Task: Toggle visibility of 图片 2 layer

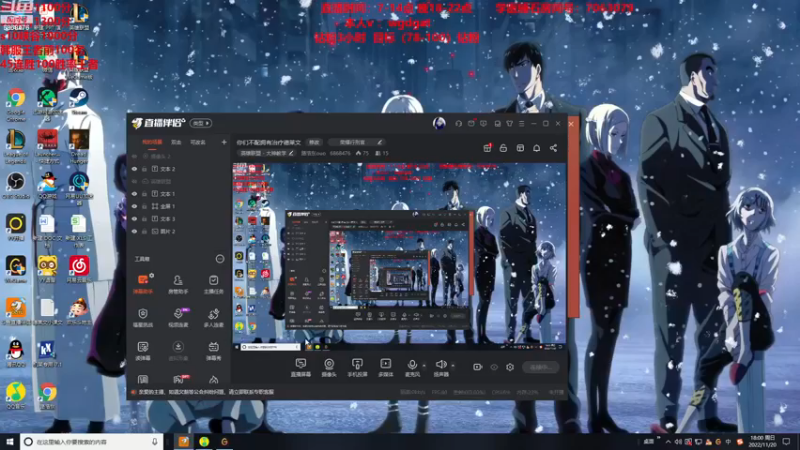Action: (135, 231)
